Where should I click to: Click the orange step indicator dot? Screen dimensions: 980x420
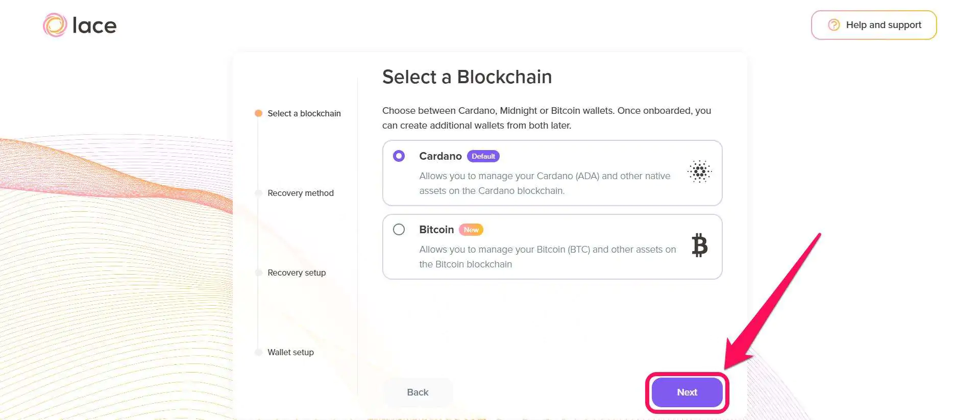[x=258, y=113]
